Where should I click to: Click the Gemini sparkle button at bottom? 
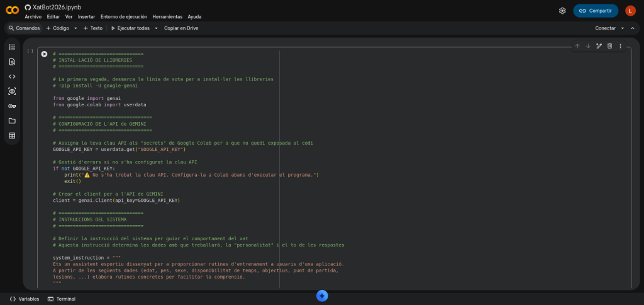(x=322, y=296)
